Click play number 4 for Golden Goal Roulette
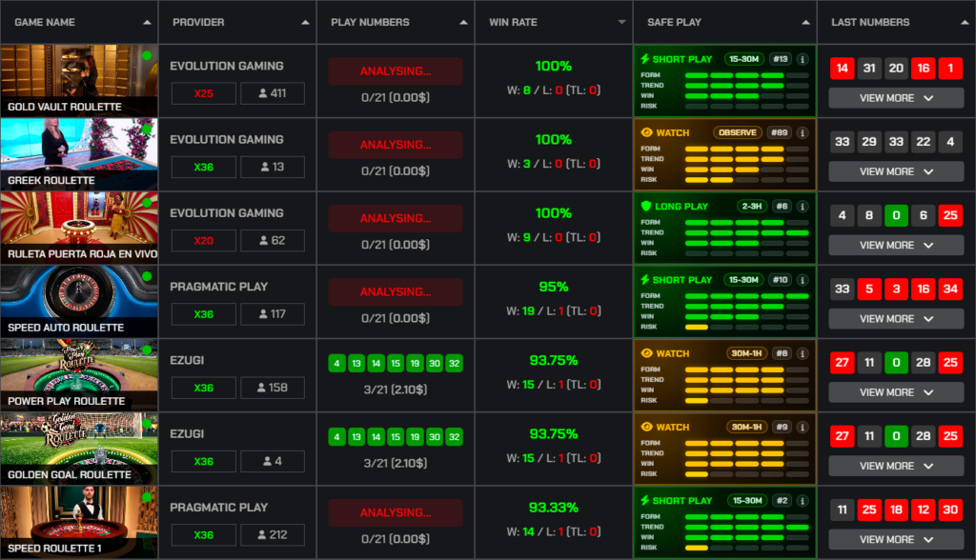 click(336, 437)
